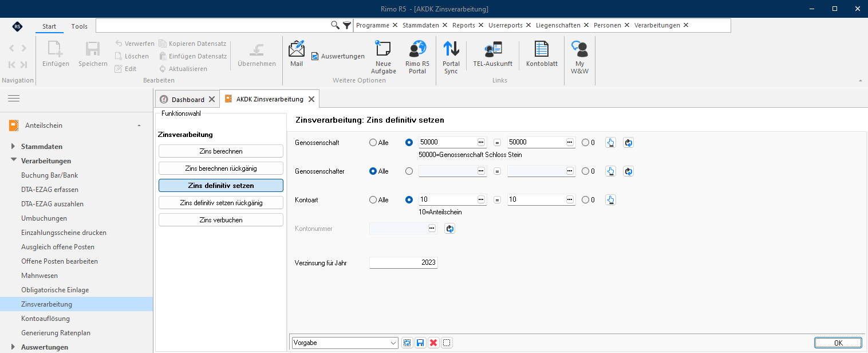868x353 pixels.
Task: Click the filter funnel icon
Action: [x=347, y=25]
